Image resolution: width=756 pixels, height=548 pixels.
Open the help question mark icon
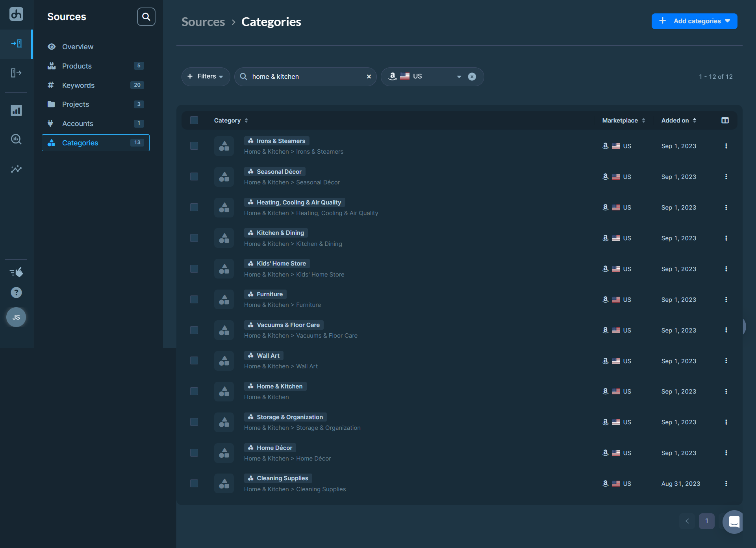coord(16,293)
